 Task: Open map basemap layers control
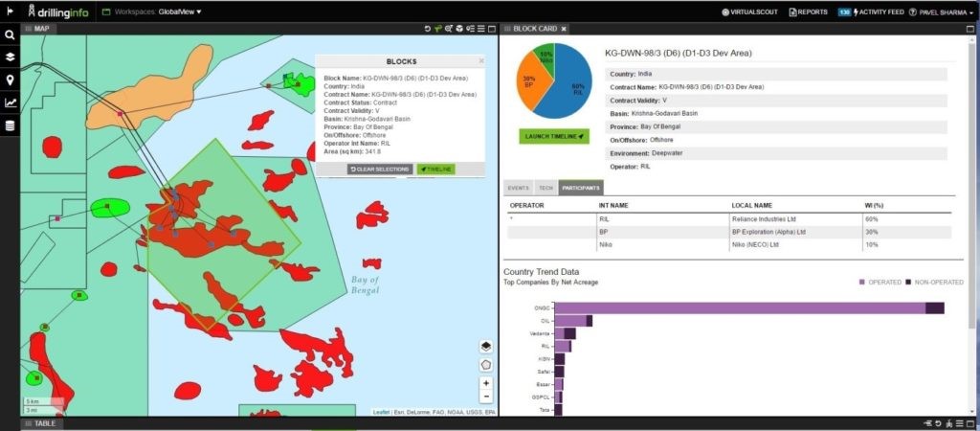click(486, 346)
